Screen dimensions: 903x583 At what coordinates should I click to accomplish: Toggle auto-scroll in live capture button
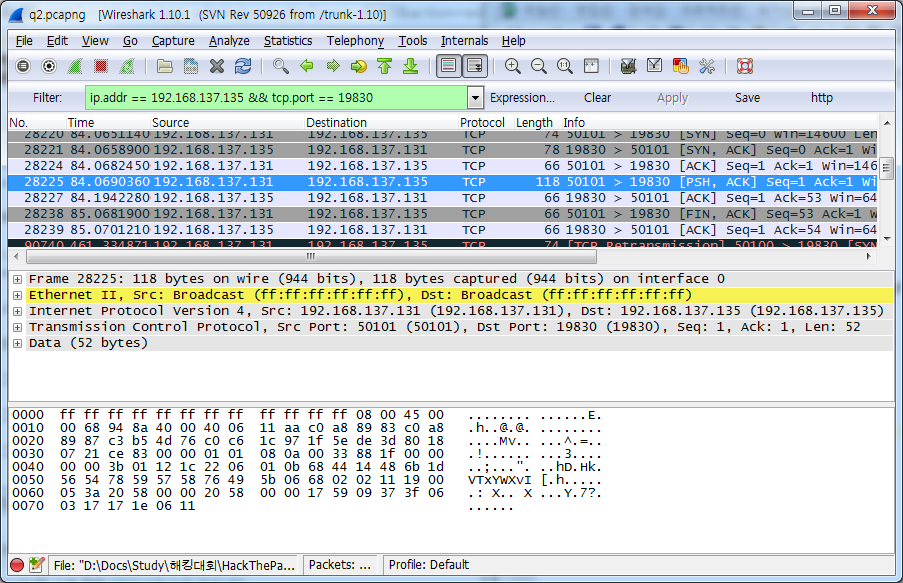pyautogui.click(x=475, y=66)
